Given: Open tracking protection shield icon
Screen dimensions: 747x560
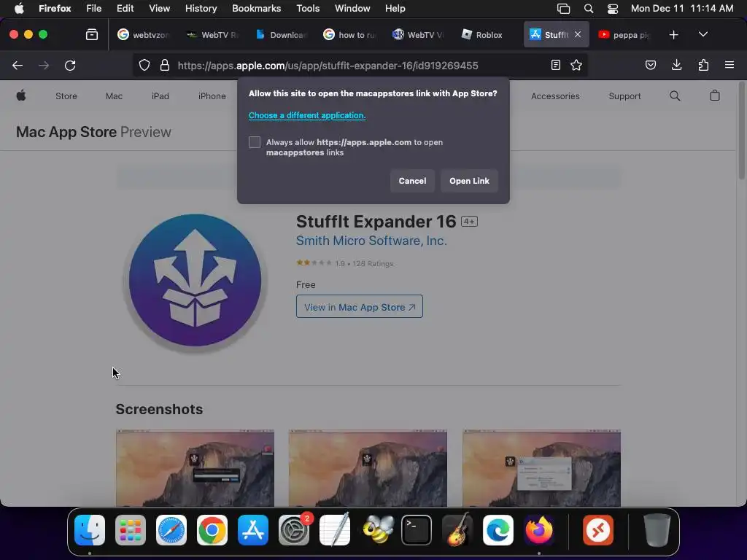Looking at the screenshot, I should coord(144,65).
